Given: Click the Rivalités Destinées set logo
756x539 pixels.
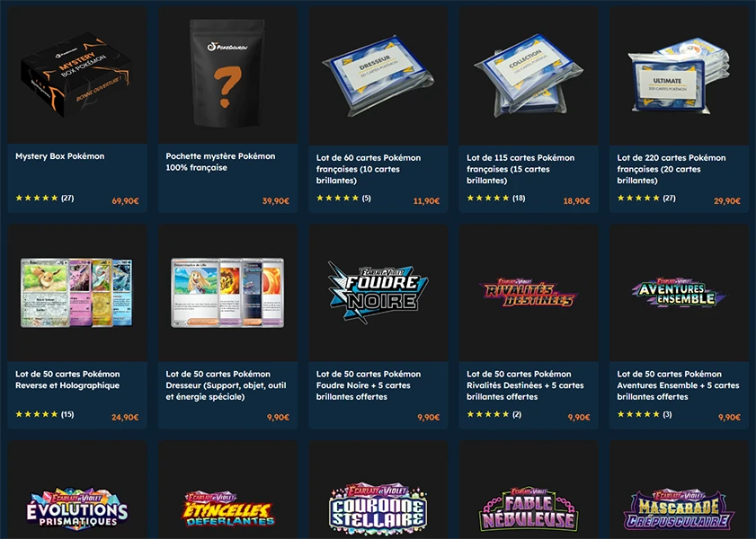Looking at the screenshot, I should tap(529, 292).
